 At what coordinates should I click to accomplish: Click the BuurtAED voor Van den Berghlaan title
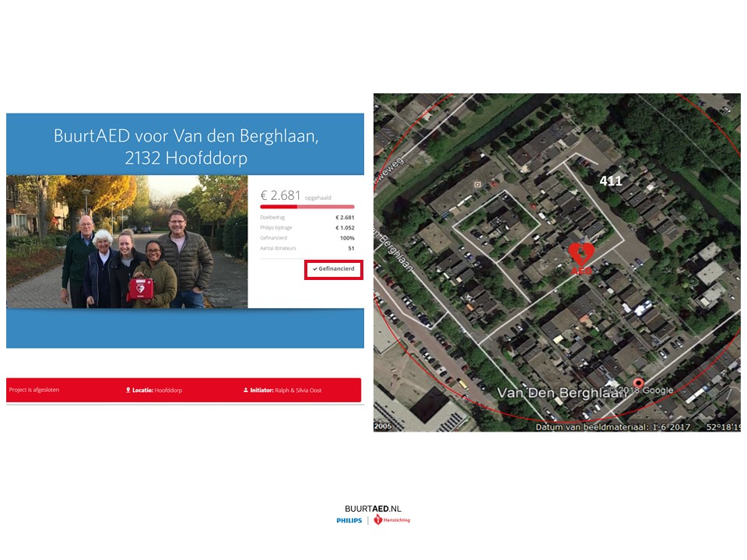point(186,145)
